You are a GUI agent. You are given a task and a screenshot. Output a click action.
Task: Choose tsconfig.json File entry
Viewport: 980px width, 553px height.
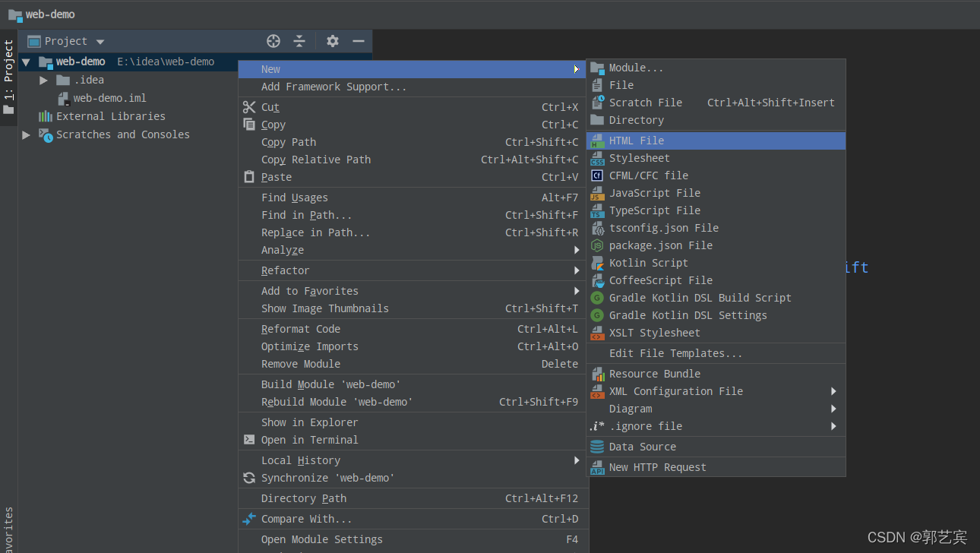pyautogui.click(x=716, y=228)
